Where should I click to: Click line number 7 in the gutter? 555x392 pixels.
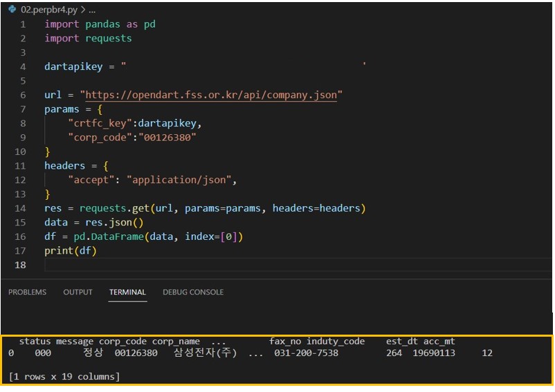23,109
